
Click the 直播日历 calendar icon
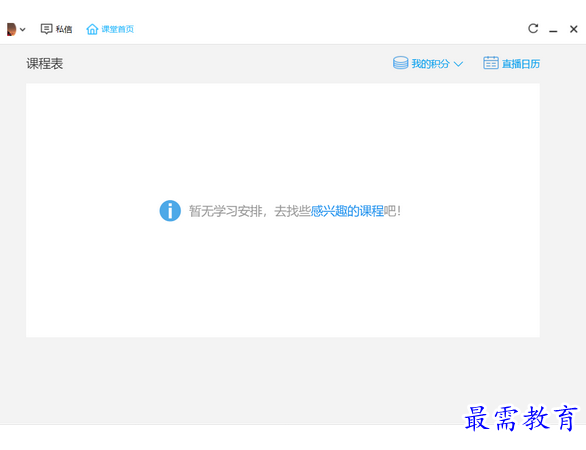click(x=491, y=63)
